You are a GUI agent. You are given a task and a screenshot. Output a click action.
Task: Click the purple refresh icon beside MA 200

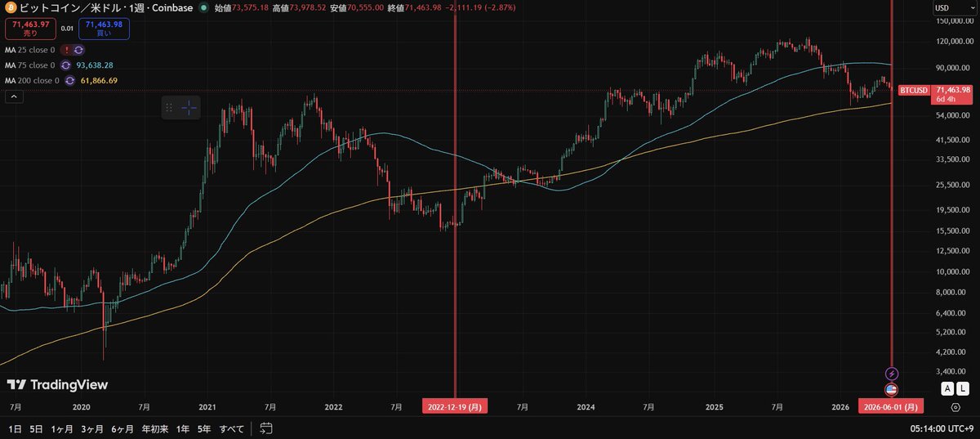point(70,80)
